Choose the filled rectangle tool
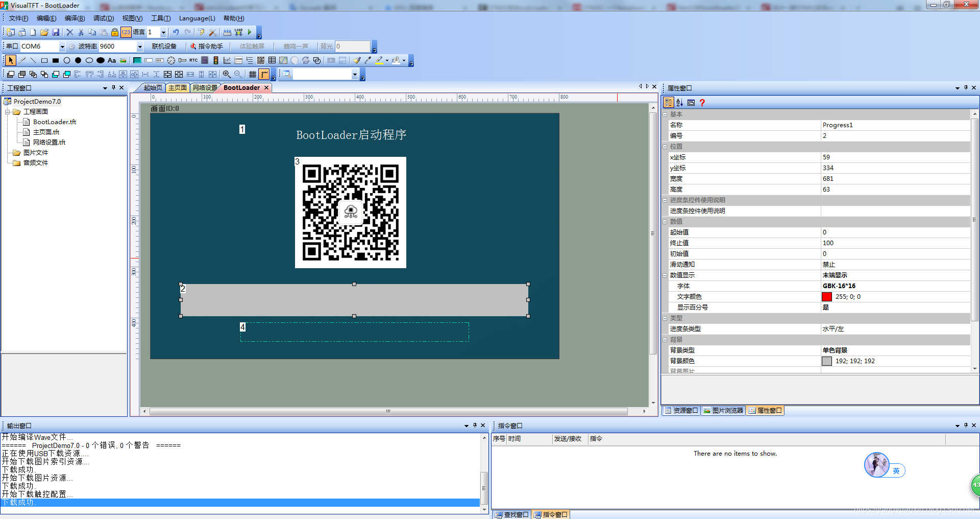This screenshot has width=980, height=519. pyautogui.click(x=56, y=60)
